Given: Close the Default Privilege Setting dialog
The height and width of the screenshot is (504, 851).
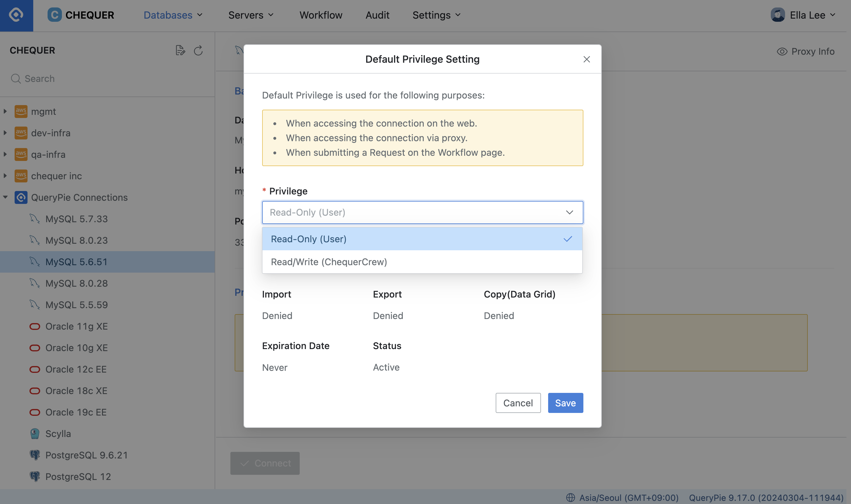Looking at the screenshot, I should (586, 59).
